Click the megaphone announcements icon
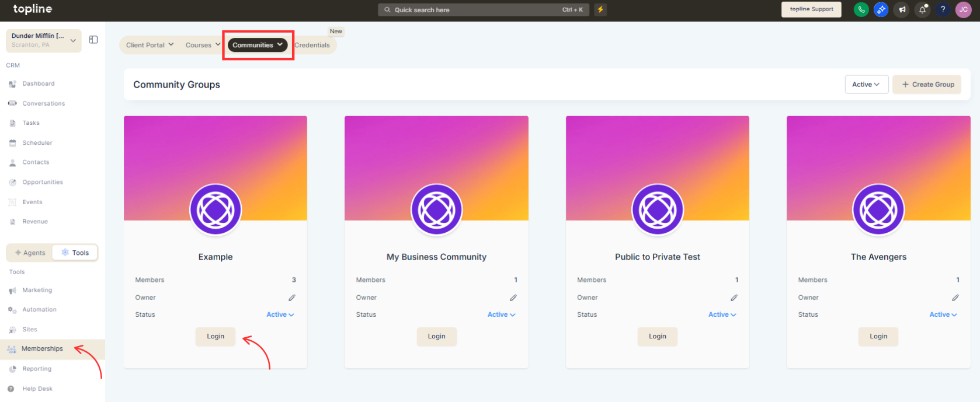Screen dimensions: 980x402 (902, 9)
